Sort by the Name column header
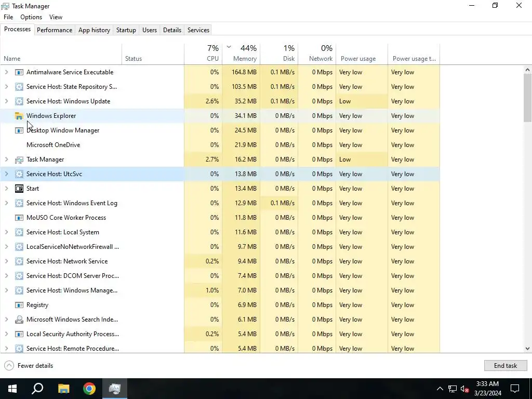The width and height of the screenshot is (532, 399). [61, 54]
